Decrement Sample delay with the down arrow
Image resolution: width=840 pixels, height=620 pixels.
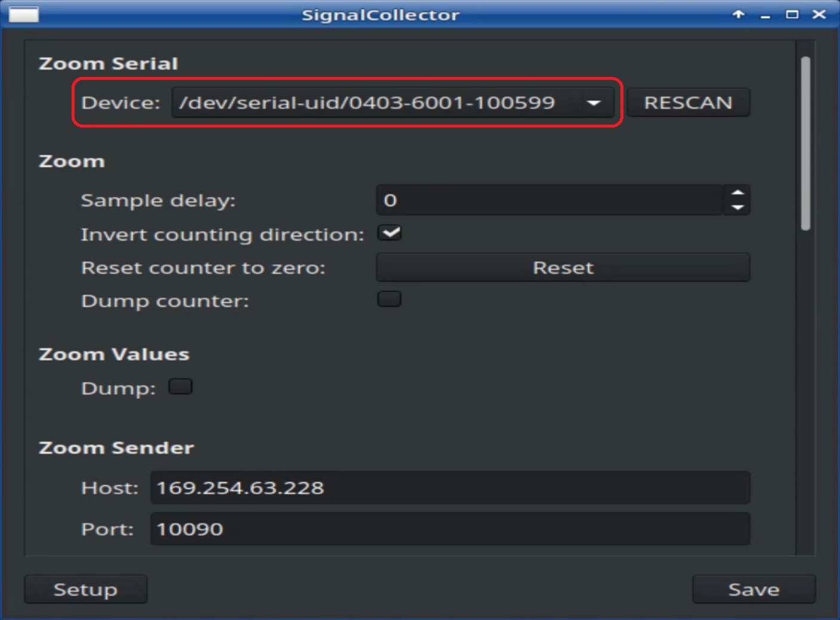738,207
